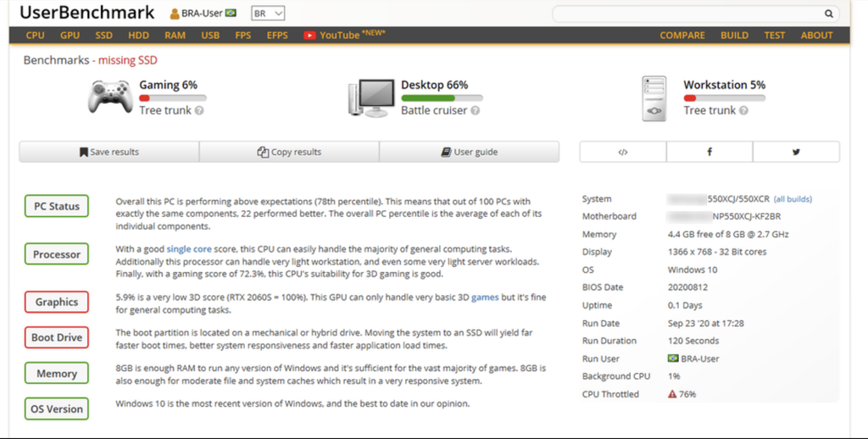Open the COMPARE page
Image resolution: width=868 pixels, height=439 pixels.
tap(682, 36)
